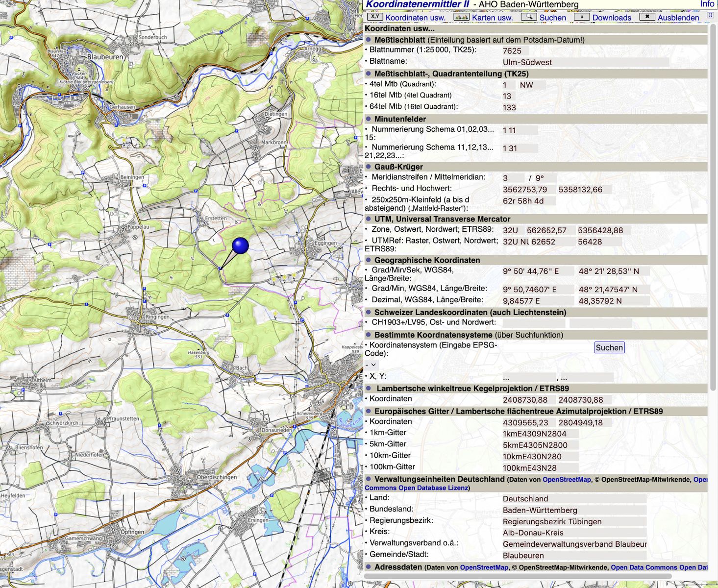Viewport: 718px width, 588px height.
Task: Open the first OpenStreetMap link under Verwaltungseinheiten
Action: [567, 480]
